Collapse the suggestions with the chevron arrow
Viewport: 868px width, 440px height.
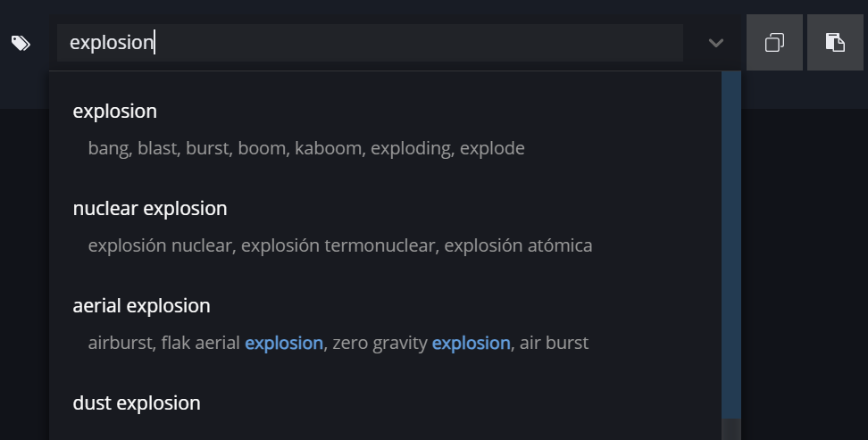(715, 43)
